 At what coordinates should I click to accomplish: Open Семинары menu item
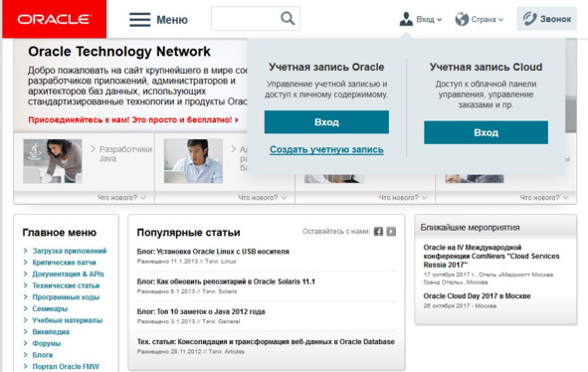[50, 308]
